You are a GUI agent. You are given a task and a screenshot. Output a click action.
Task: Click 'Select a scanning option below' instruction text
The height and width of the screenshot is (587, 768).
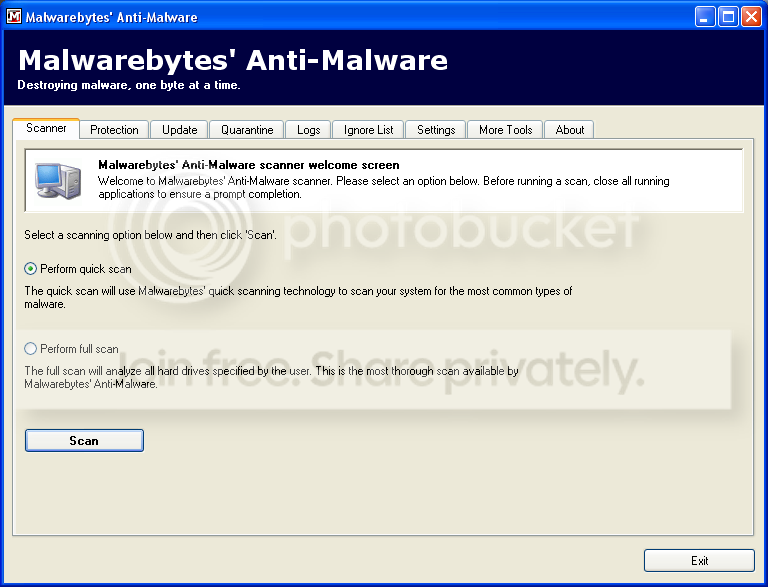[x=150, y=235]
